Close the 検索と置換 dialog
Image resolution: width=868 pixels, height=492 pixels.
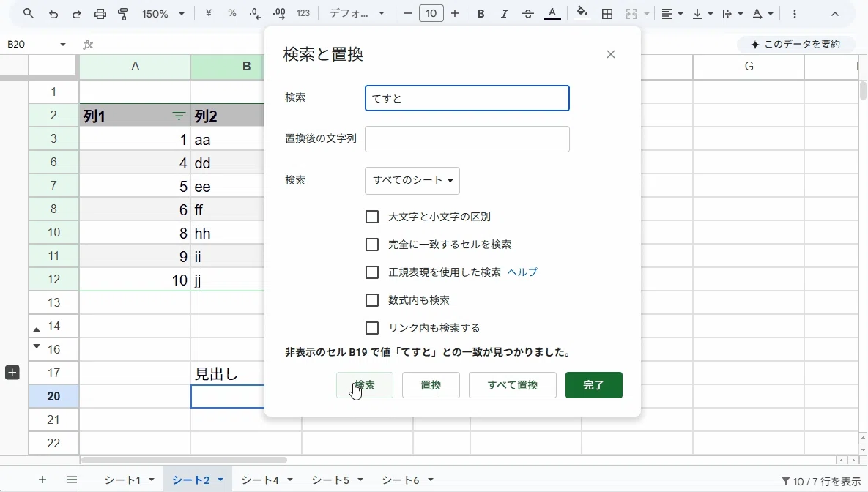click(x=611, y=54)
